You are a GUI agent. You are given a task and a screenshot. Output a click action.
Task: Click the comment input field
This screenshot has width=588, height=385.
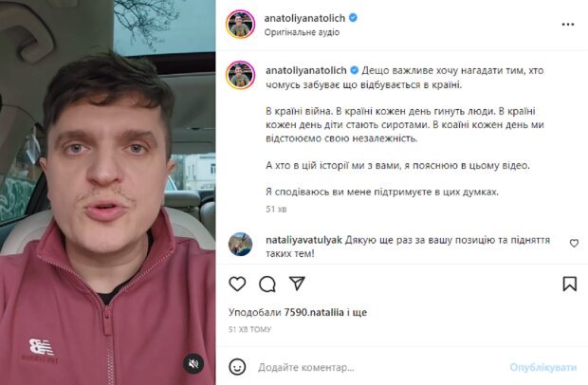tap(378, 367)
